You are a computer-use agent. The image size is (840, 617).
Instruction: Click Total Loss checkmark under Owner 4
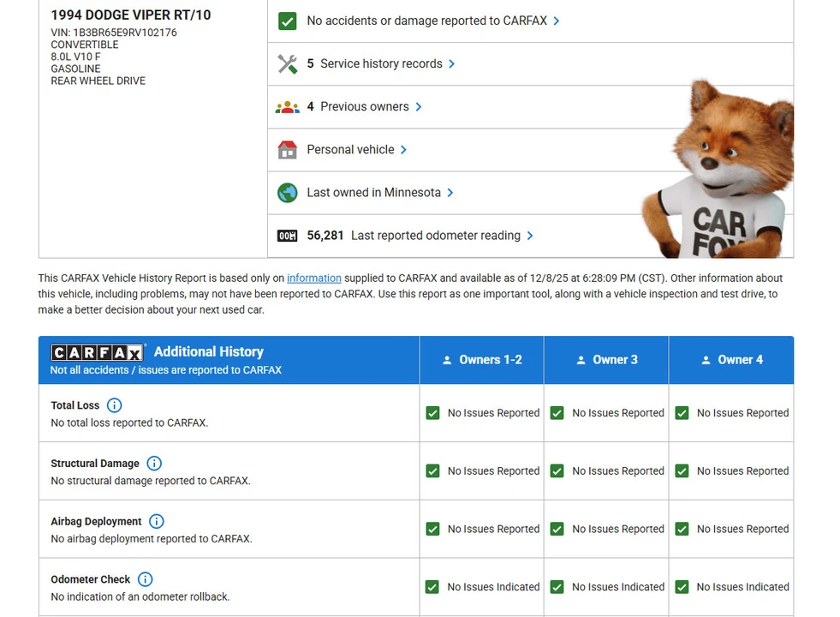point(682,413)
